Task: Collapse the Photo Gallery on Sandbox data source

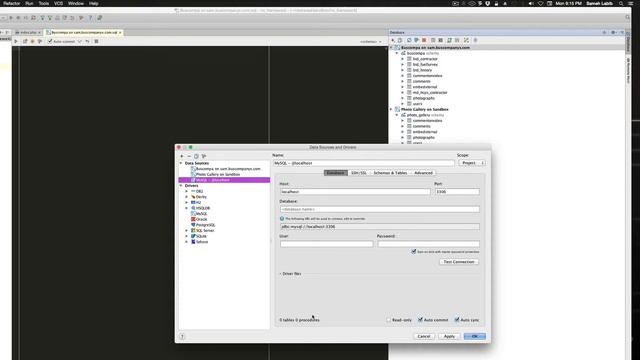Action: click(391, 109)
